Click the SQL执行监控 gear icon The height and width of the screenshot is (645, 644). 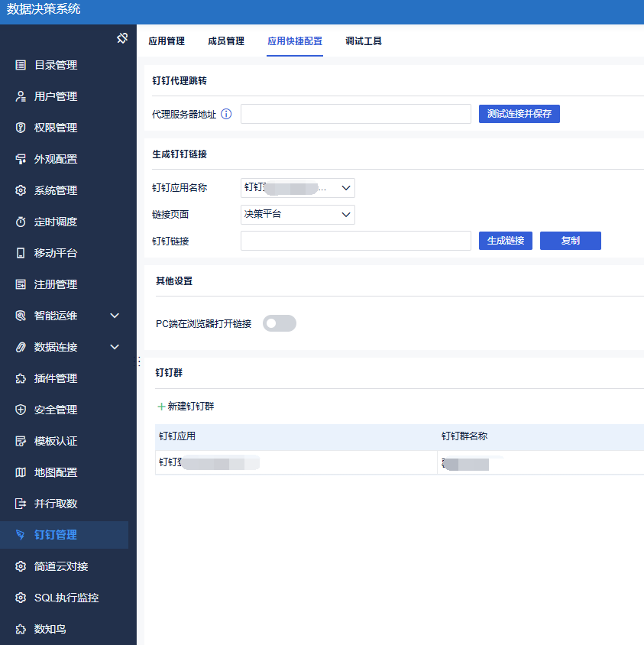21,598
